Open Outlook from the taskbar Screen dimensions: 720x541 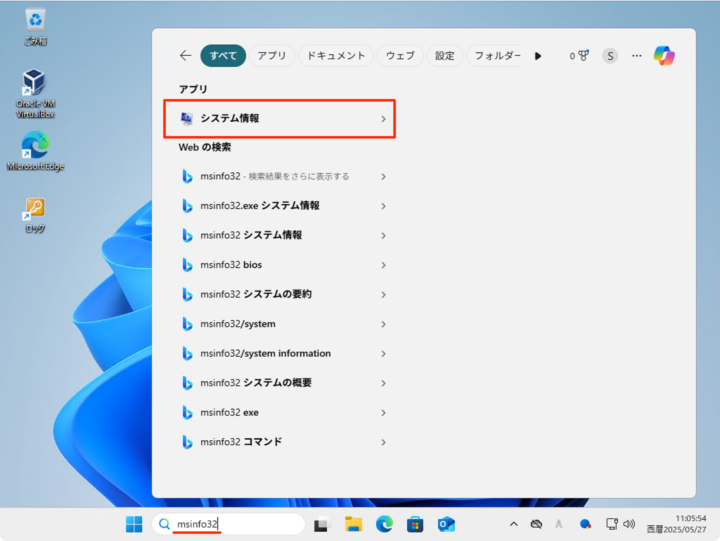tap(446, 524)
